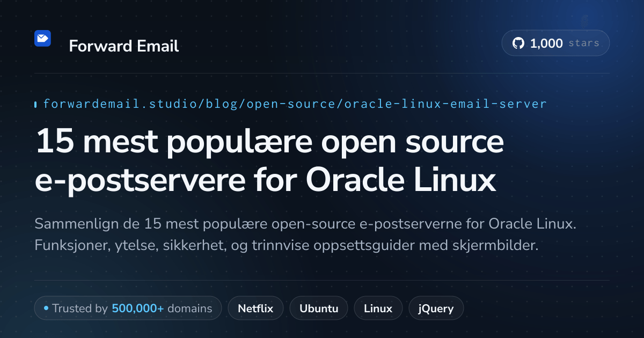
Task: Select the jQuery tag
Action: tap(436, 308)
